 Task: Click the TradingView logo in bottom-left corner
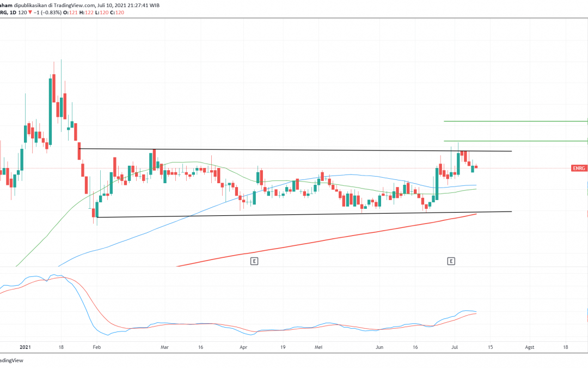[12, 360]
